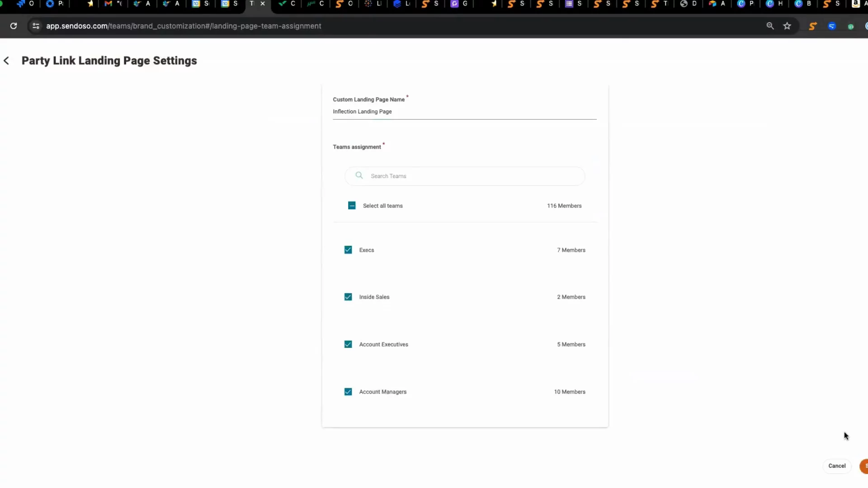
Task: Deselect the Account Managers team checkbox
Action: tap(348, 392)
